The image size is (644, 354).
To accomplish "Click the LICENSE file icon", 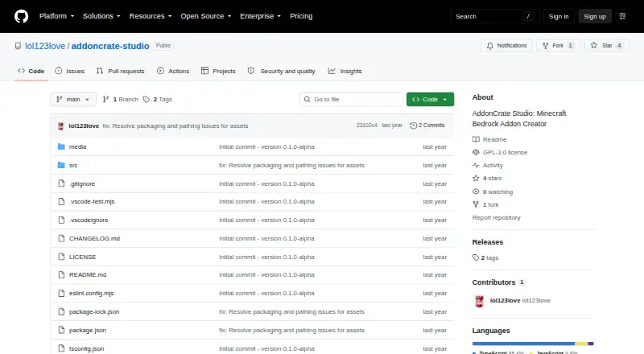I will click(x=61, y=257).
